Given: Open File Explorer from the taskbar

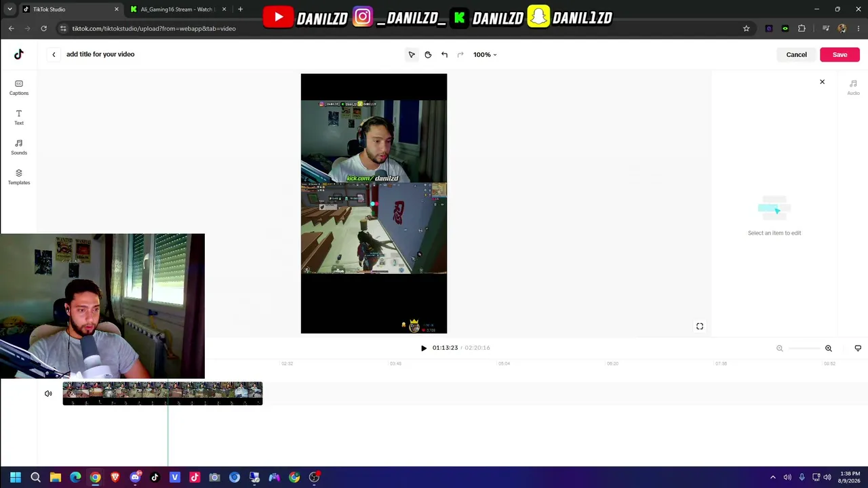Looking at the screenshot, I should pyautogui.click(x=56, y=477).
